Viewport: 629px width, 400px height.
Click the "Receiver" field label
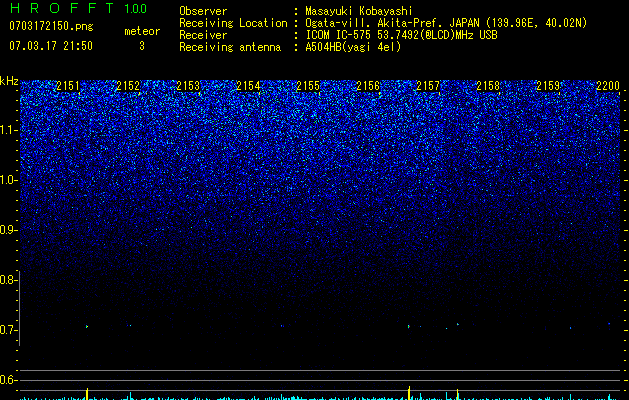point(203,35)
